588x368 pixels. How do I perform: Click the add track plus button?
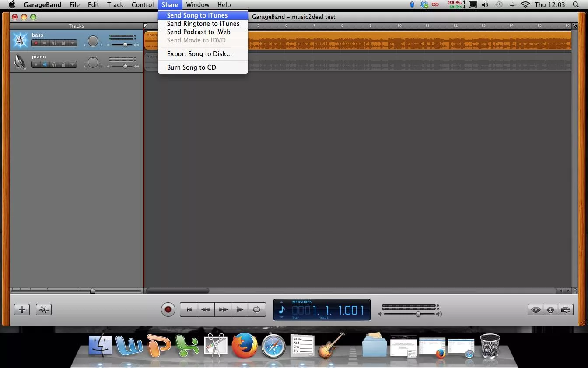pos(21,310)
